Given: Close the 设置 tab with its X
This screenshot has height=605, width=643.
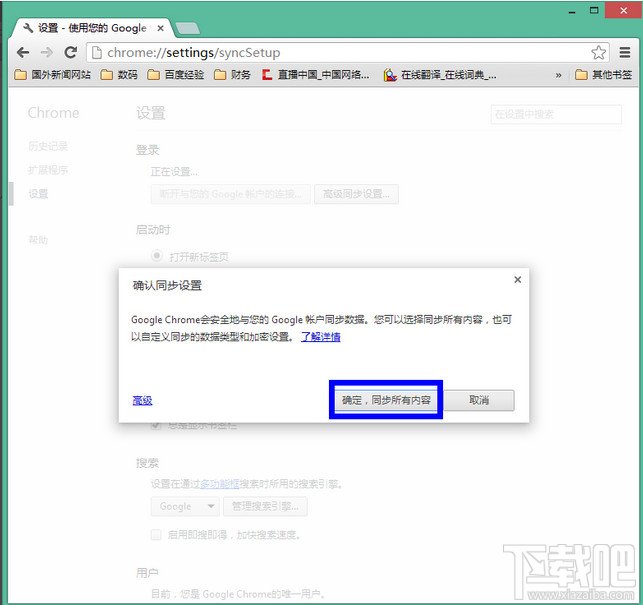Looking at the screenshot, I should 160,28.
